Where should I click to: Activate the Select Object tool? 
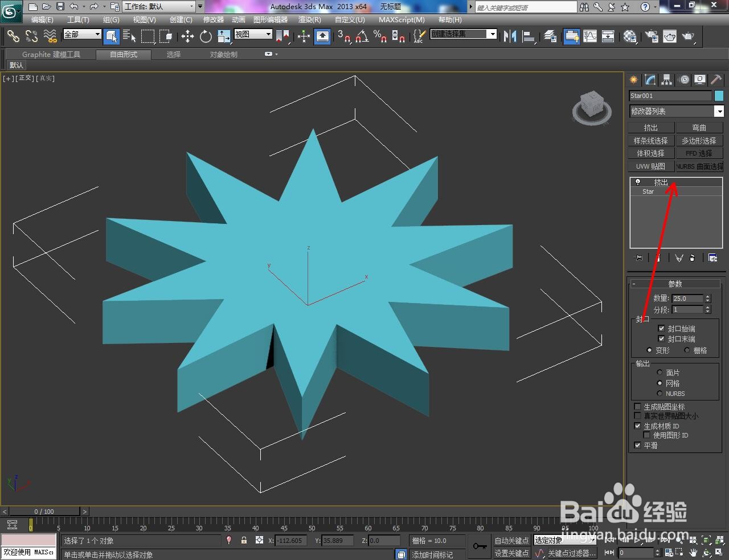(x=112, y=36)
